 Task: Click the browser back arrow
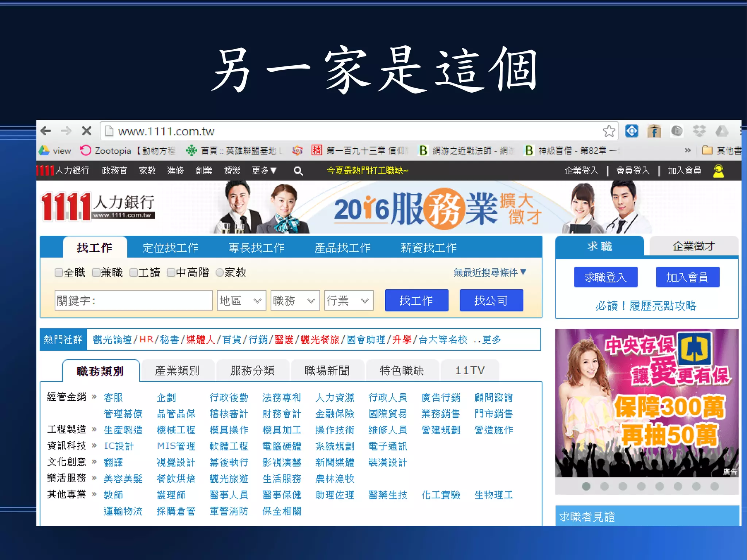click(x=46, y=131)
